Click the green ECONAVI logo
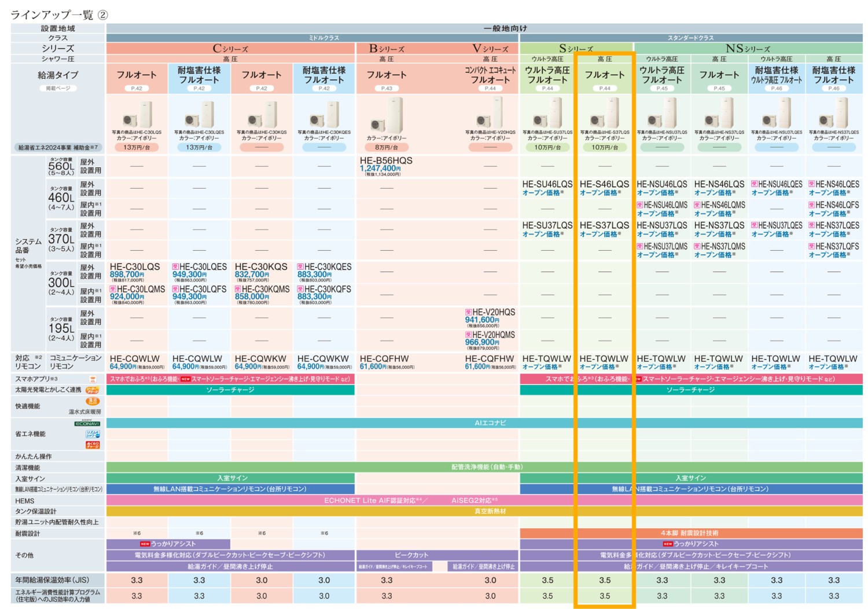868x609 pixels. [x=87, y=424]
